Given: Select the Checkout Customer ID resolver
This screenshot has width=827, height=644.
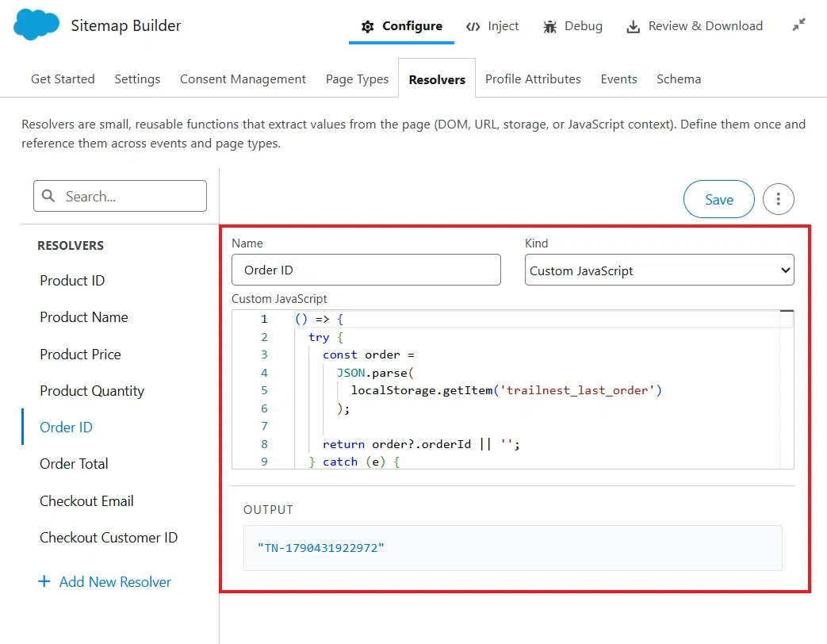Looking at the screenshot, I should click(x=109, y=538).
